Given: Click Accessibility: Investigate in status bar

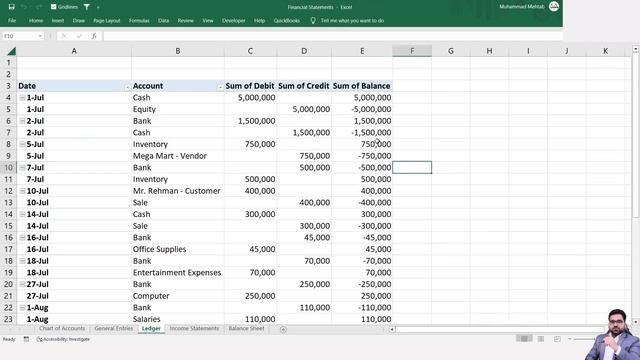Looking at the screenshot, I should click(63, 339).
